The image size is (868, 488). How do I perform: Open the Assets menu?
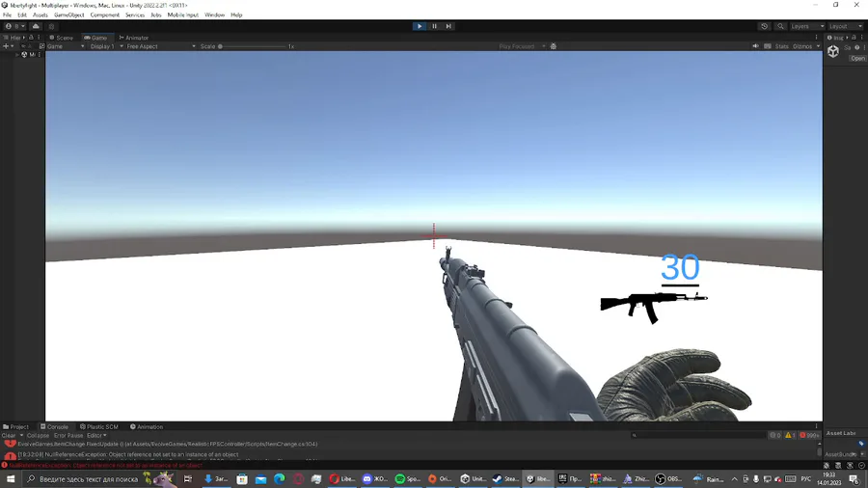40,14
